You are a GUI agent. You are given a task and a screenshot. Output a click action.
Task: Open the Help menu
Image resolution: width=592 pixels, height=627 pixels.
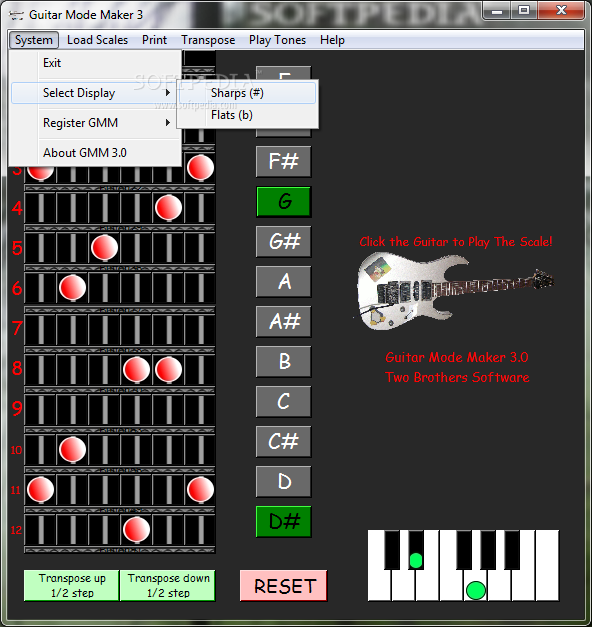tap(332, 40)
